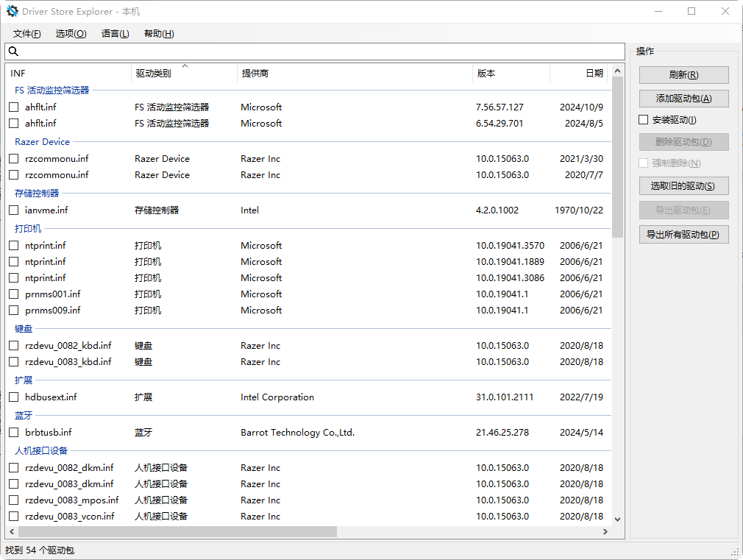Enable the 安装驱动(I) checkbox

tap(643, 120)
